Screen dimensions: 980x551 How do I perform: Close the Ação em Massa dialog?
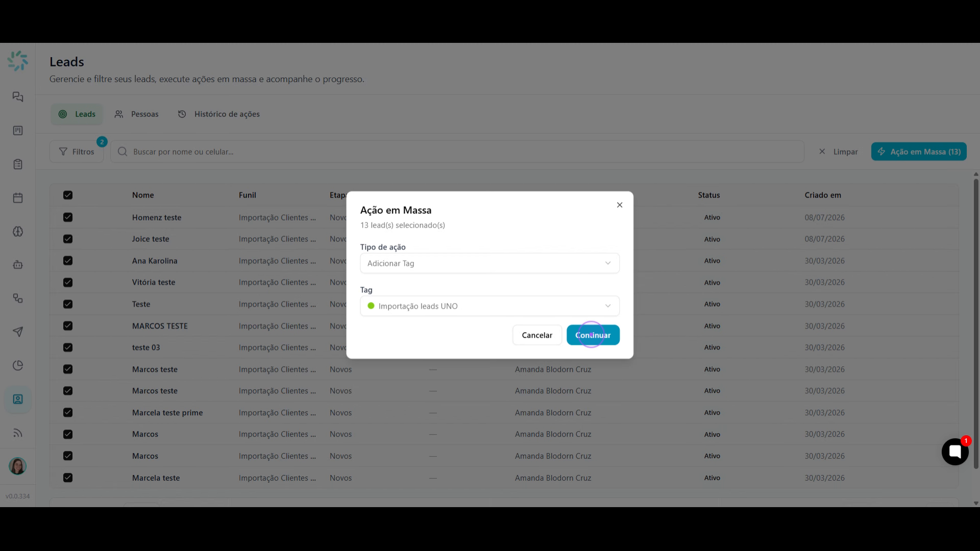(x=620, y=205)
